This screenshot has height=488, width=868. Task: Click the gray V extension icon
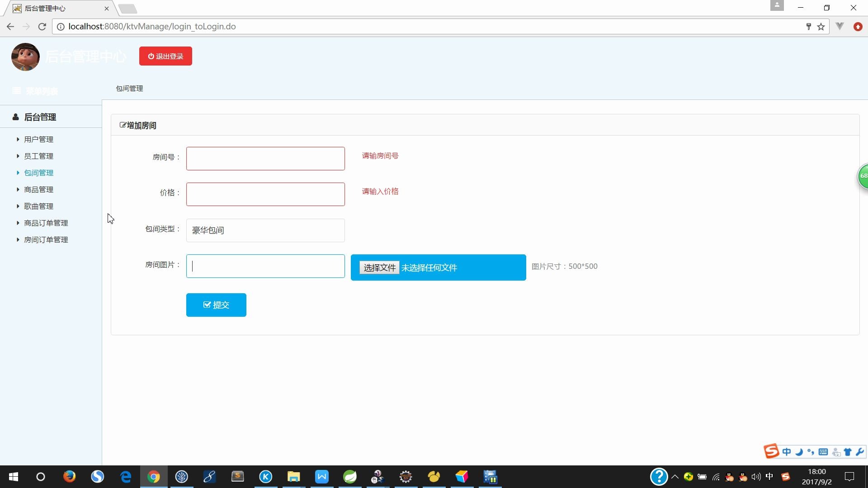pos(840,26)
